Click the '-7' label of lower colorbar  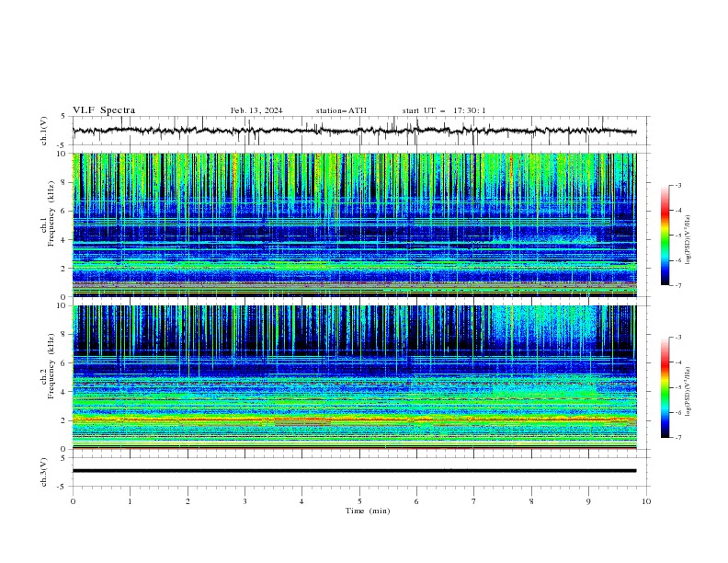(x=677, y=437)
